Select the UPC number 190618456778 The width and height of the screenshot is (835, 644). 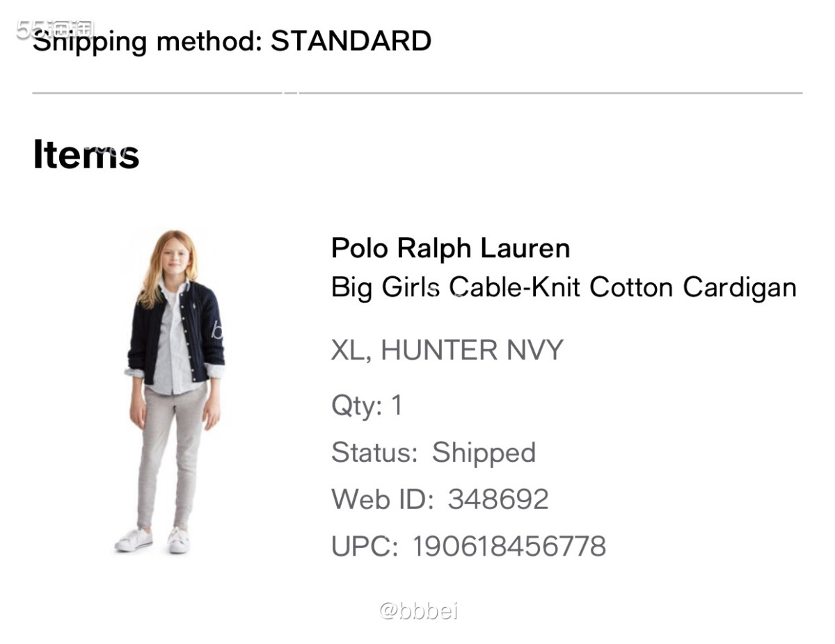pyautogui.click(x=509, y=547)
